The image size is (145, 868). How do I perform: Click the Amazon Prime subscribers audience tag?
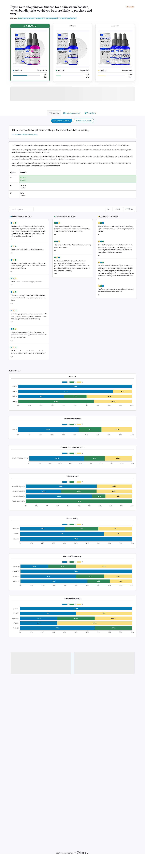point(68,18)
